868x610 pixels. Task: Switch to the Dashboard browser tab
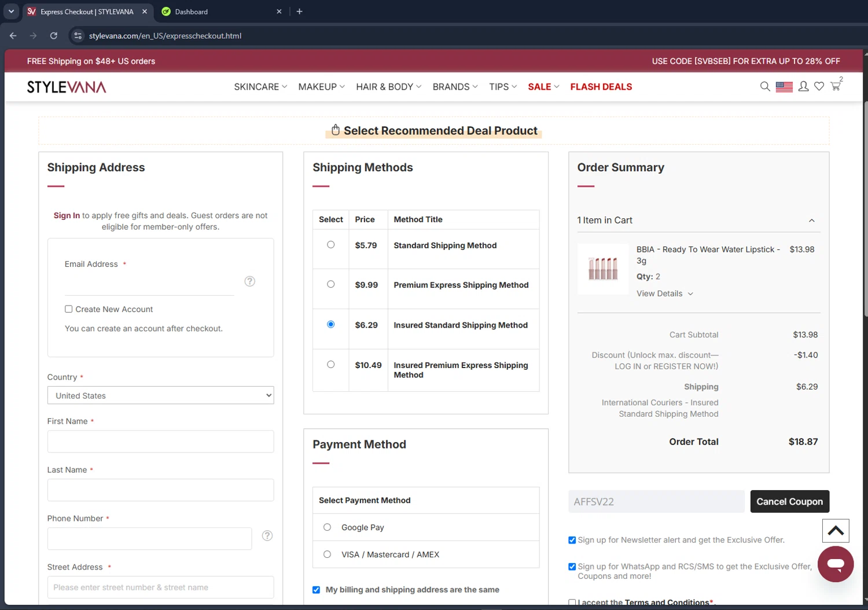220,12
